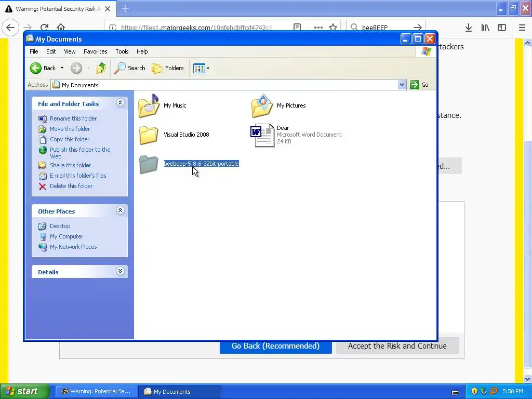Click the globe publish icon
Viewport: 532px width, 399px height.
click(43, 150)
